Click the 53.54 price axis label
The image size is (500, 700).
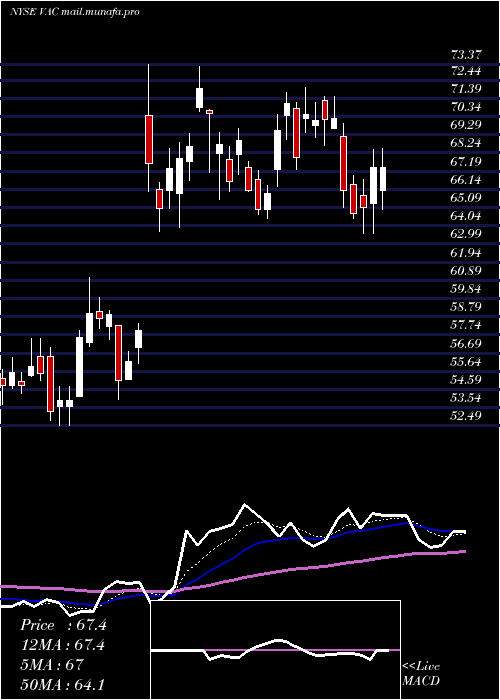pos(467,398)
